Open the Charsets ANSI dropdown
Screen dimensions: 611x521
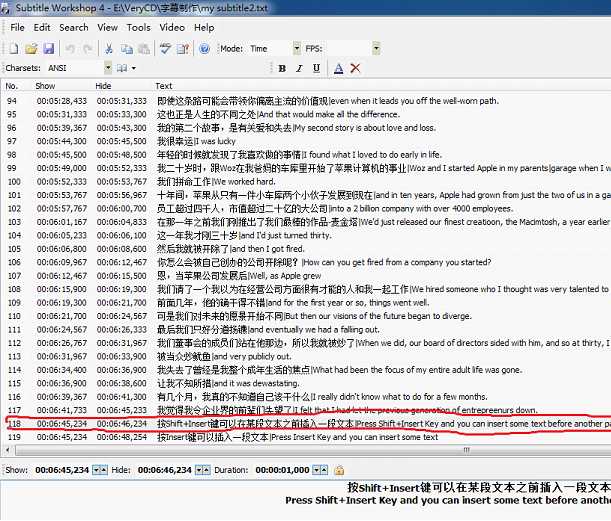[x=108, y=68]
